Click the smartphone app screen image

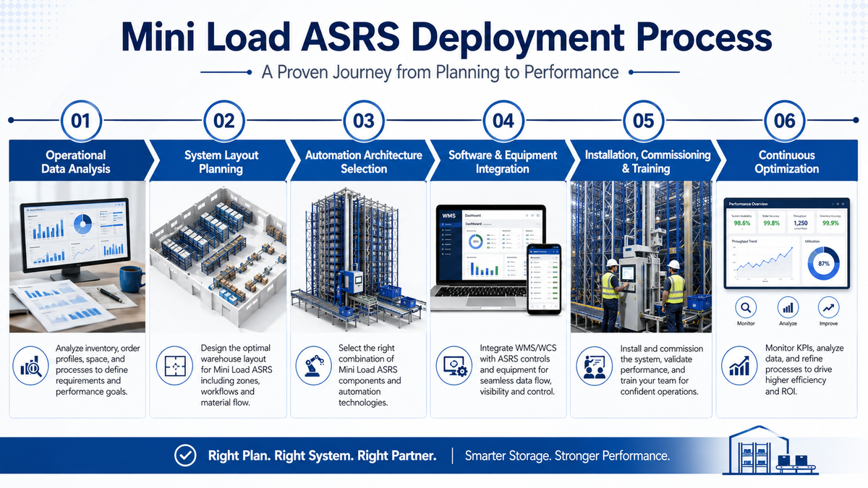(544, 280)
